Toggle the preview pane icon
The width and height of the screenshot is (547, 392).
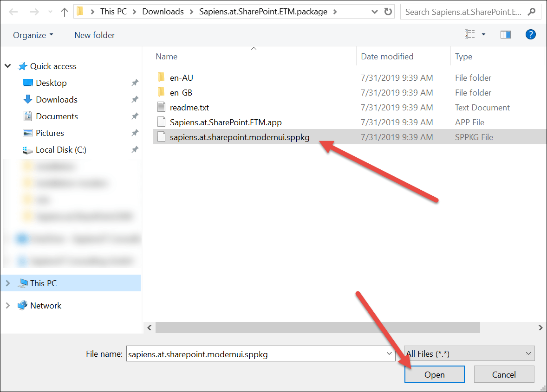point(506,35)
